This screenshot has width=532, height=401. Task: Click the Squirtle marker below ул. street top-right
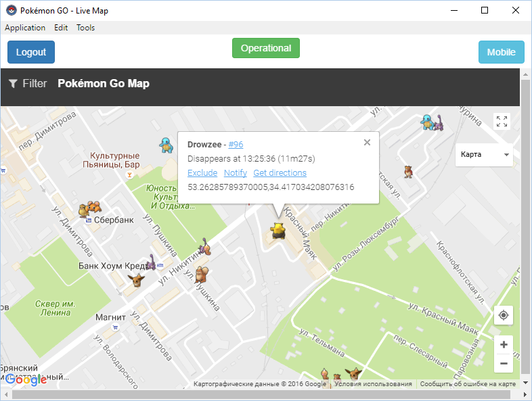427,122
